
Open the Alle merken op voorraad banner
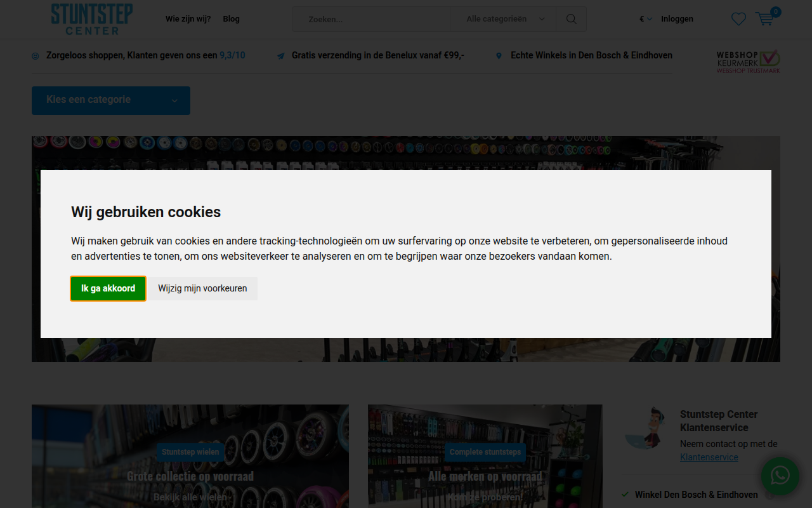(485, 456)
